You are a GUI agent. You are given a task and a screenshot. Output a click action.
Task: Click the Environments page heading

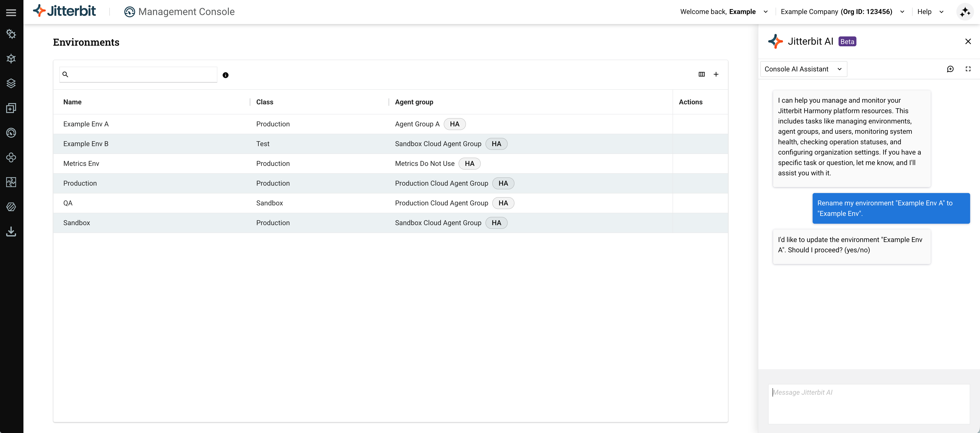coord(86,42)
